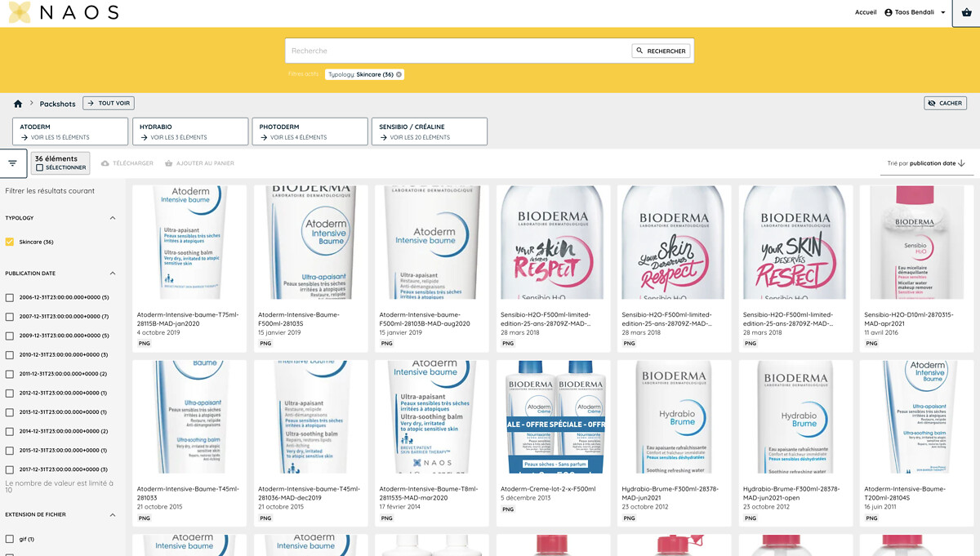Click the Ajouter au panier button
This screenshot has width=980, height=556.
coord(199,163)
